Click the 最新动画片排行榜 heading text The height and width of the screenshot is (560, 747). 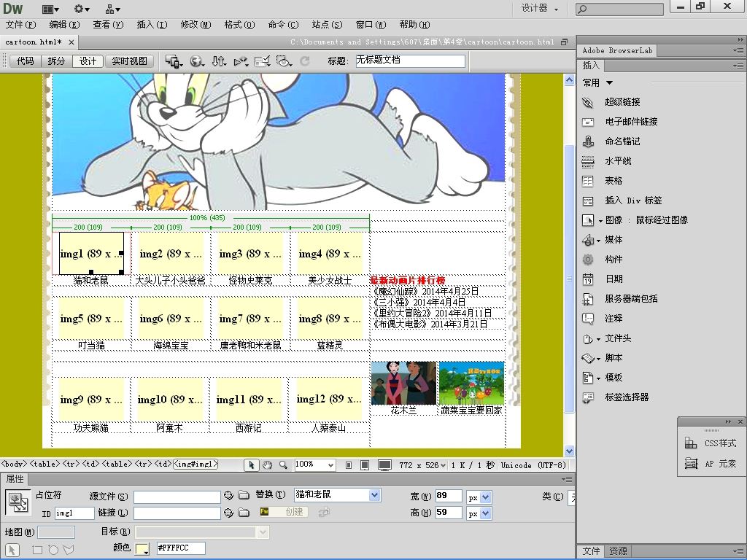point(407,281)
